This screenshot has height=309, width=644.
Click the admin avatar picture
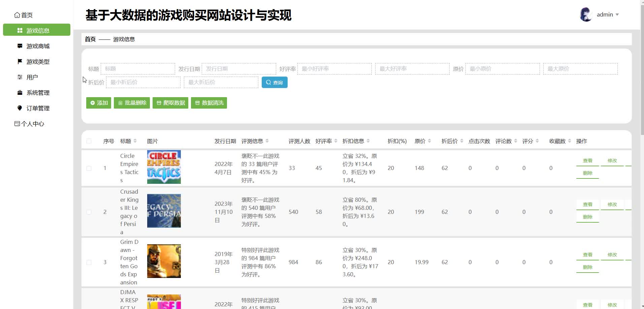click(586, 15)
